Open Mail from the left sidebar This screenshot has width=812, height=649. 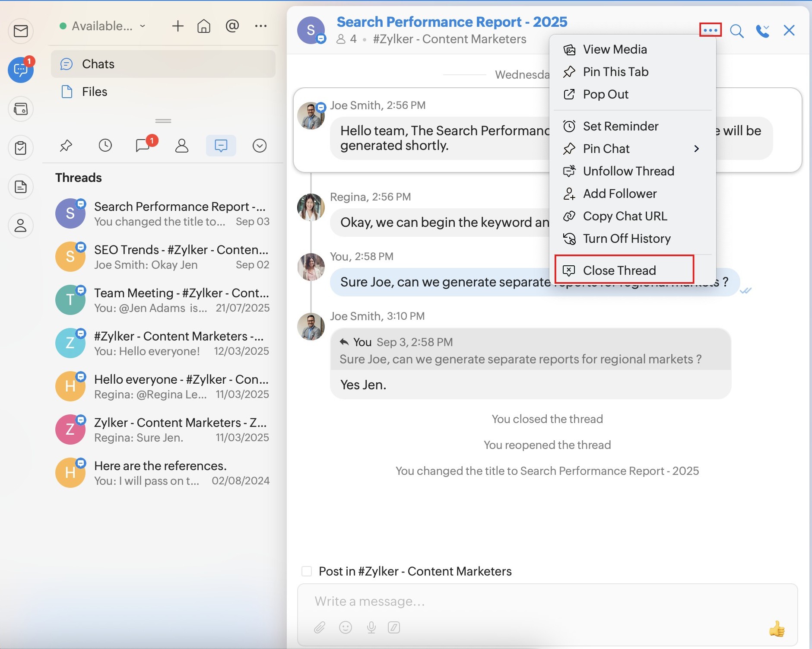[21, 31]
